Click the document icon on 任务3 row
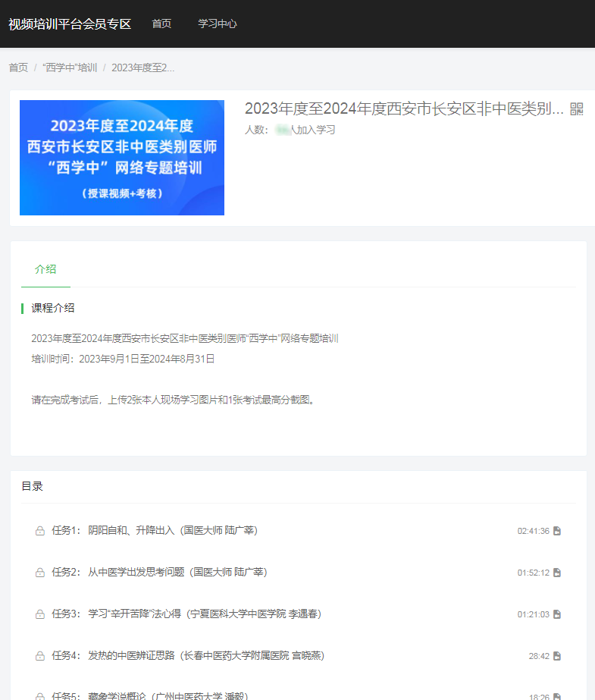The height and width of the screenshot is (700, 595). click(x=556, y=614)
